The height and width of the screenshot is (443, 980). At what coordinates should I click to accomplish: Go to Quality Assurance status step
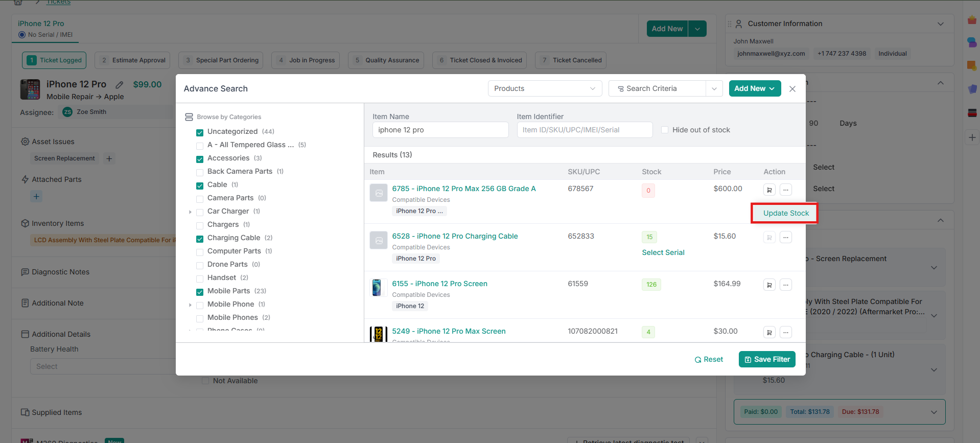pyautogui.click(x=386, y=60)
